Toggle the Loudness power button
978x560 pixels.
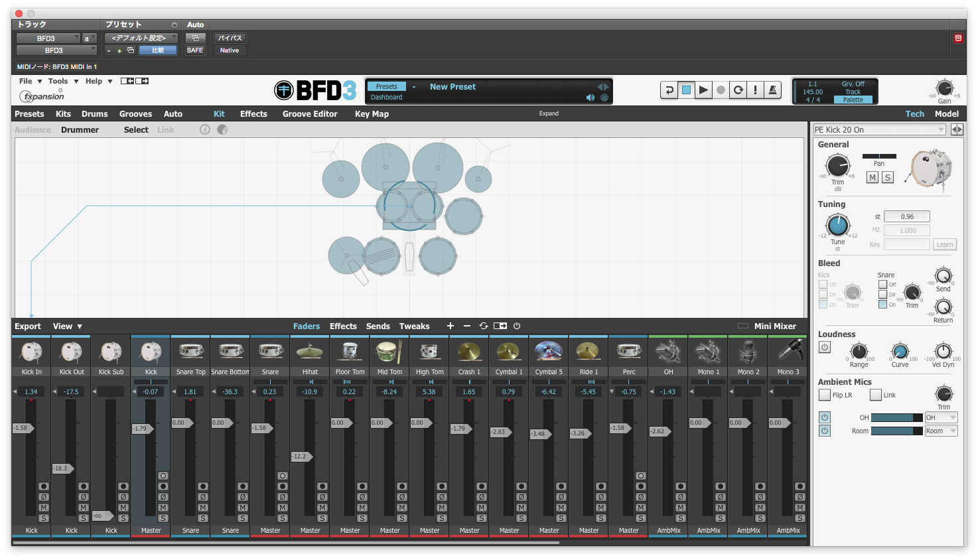(825, 347)
